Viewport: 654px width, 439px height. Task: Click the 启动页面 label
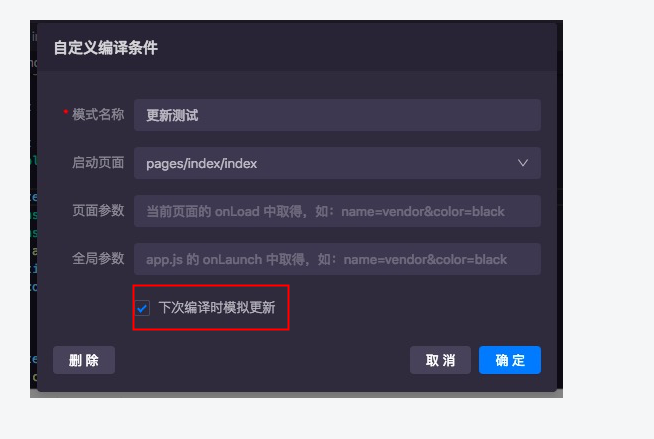coord(98,163)
